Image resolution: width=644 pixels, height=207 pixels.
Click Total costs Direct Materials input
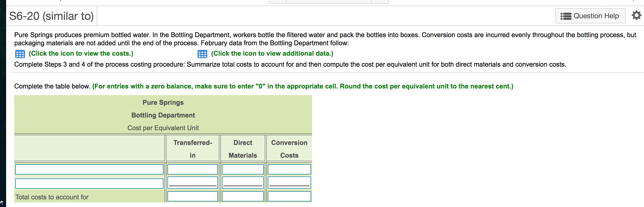[x=243, y=196]
